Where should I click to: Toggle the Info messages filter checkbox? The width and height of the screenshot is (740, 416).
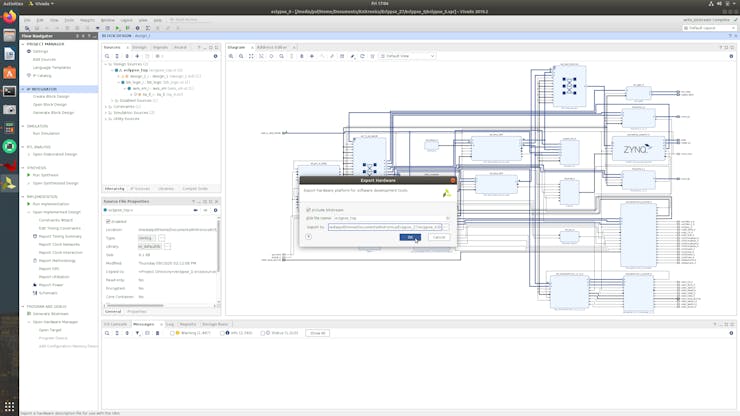click(223, 333)
